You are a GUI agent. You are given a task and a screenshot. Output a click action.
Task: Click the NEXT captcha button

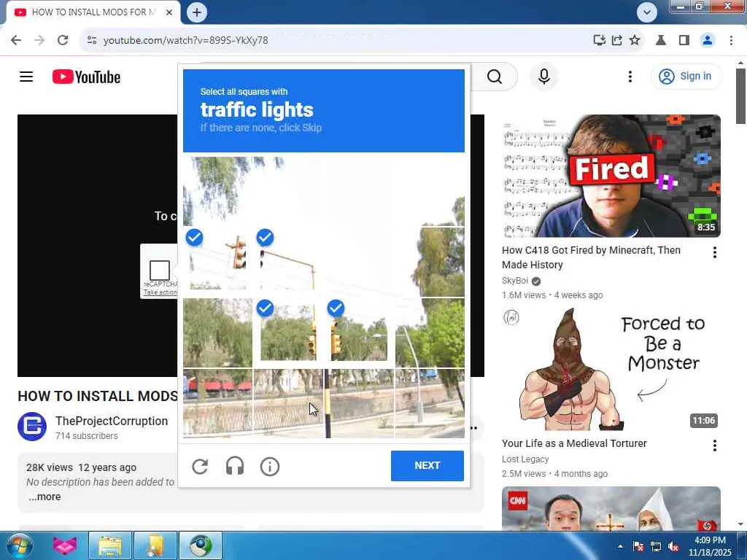(x=427, y=466)
